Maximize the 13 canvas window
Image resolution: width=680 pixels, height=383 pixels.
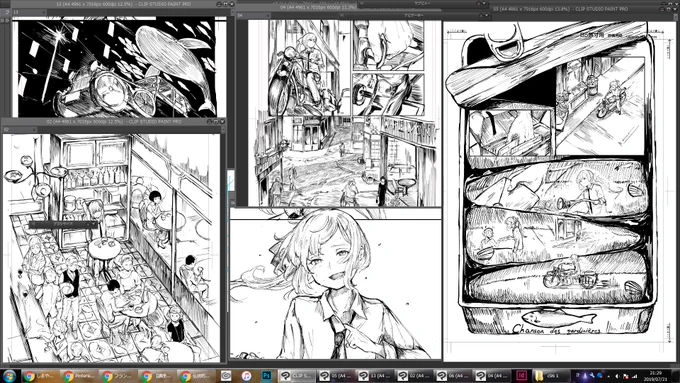click(226, 4)
